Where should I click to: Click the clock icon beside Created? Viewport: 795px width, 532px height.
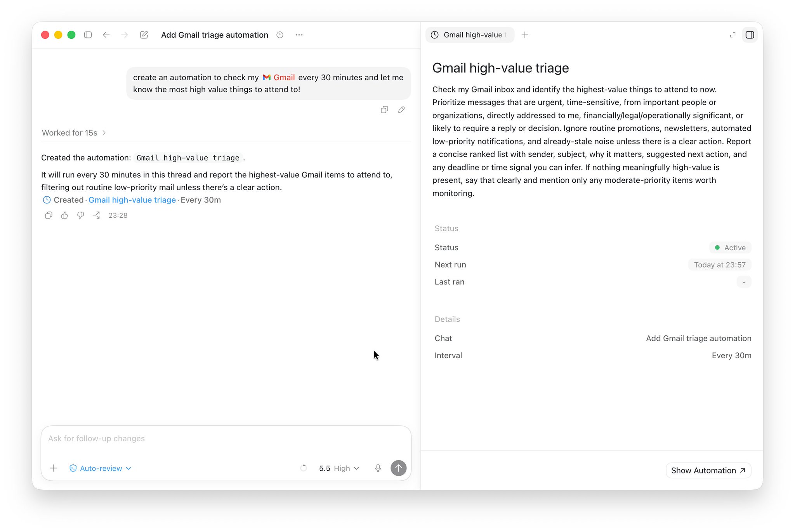click(47, 200)
